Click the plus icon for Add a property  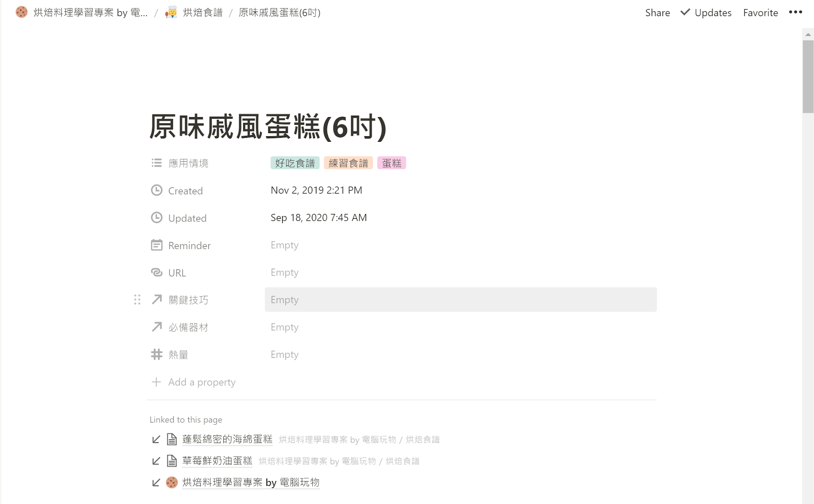pos(156,382)
